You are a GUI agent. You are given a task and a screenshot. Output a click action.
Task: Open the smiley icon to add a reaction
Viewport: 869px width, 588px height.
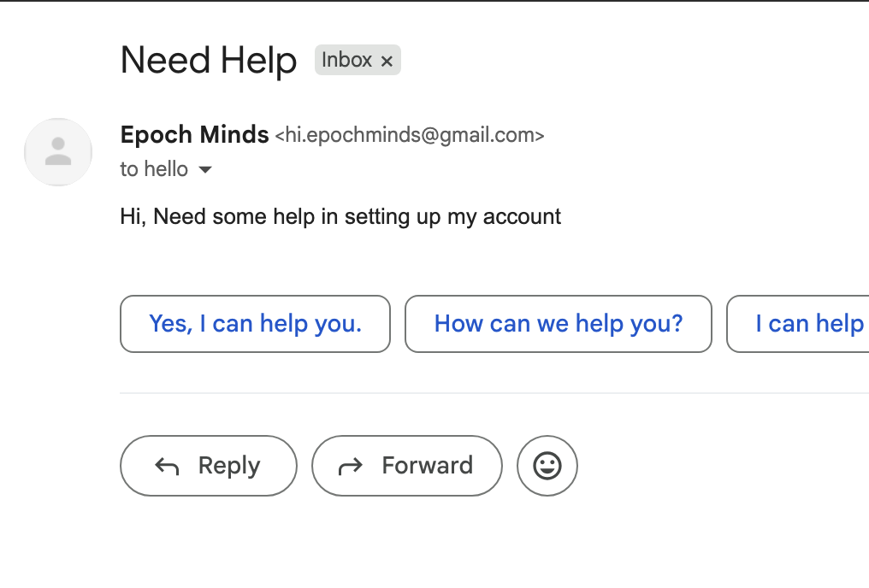click(x=547, y=466)
